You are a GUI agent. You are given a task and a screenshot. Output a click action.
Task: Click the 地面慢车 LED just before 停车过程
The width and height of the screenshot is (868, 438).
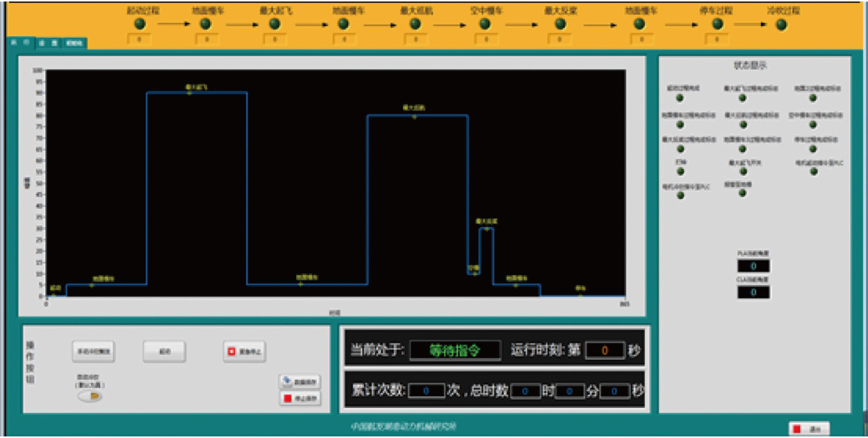[x=639, y=24]
